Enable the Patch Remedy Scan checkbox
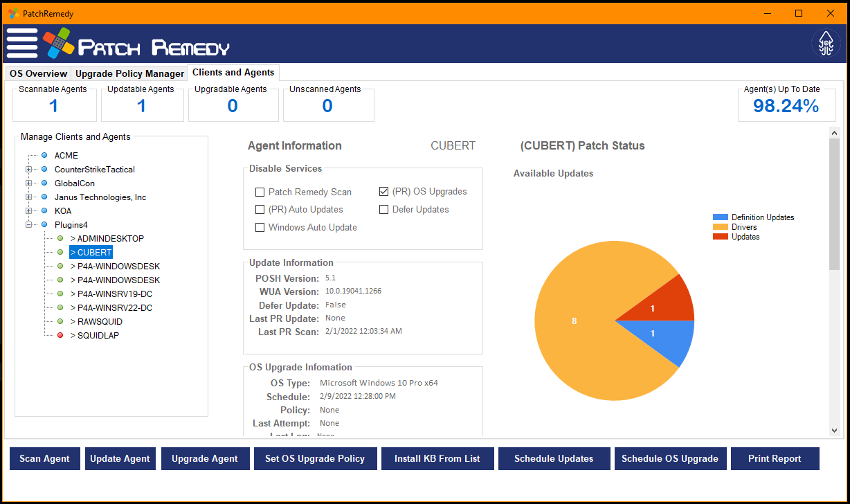The height and width of the screenshot is (504, 850). click(260, 191)
